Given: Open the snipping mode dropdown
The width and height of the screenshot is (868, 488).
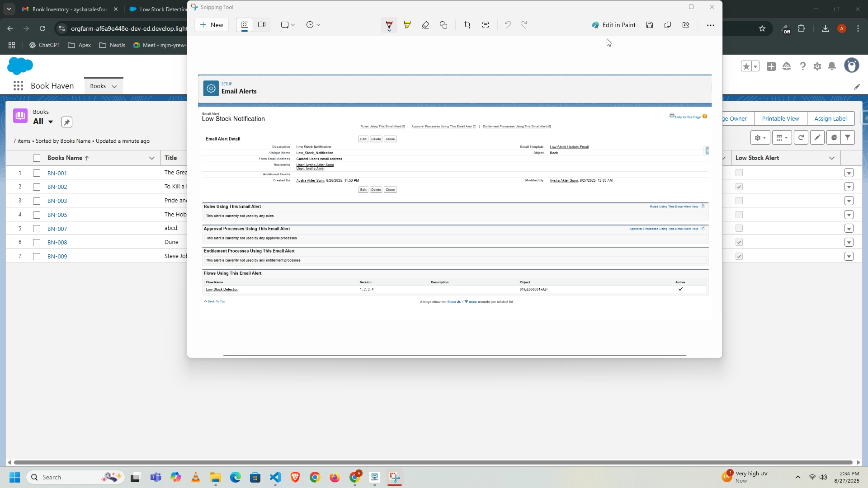Looking at the screenshot, I should [288, 25].
